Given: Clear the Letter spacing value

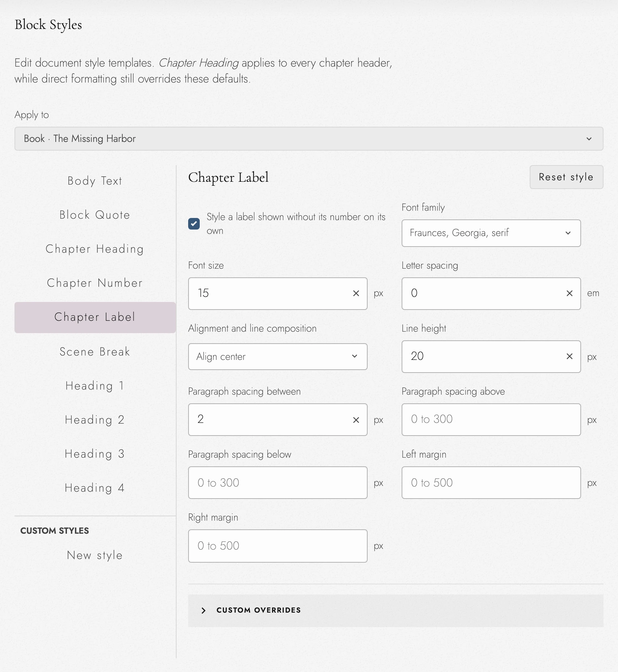Looking at the screenshot, I should click(570, 293).
